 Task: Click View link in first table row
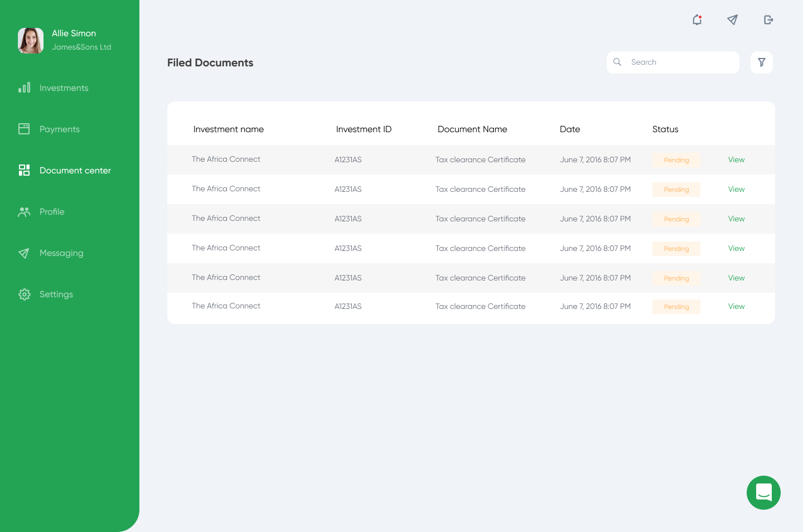(x=736, y=160)
